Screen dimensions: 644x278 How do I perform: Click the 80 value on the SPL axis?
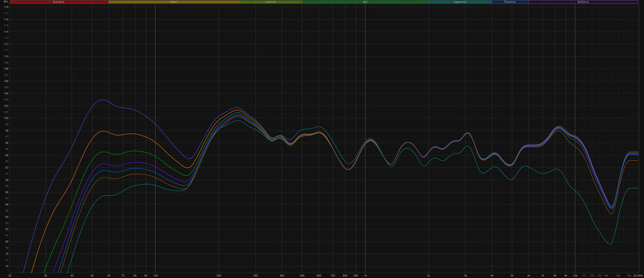[6, 241]
